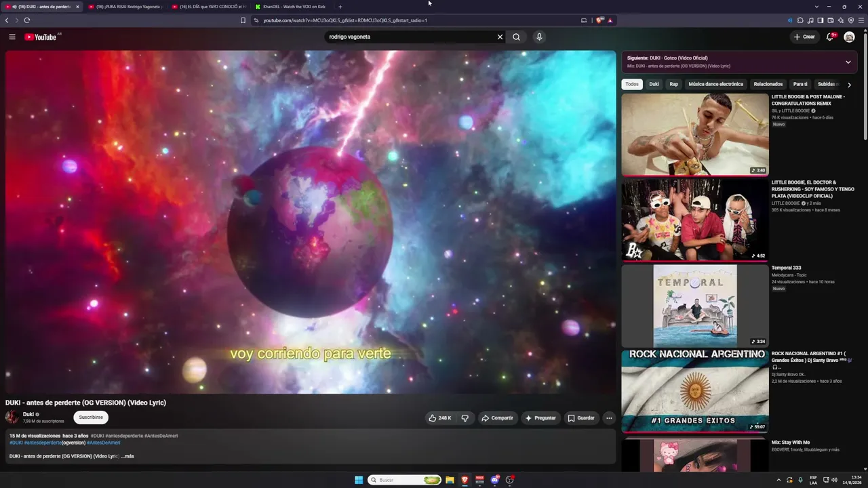Filter recommendations by Duki chip
Screen dimensions: 868x488
[x=654, y=84]
